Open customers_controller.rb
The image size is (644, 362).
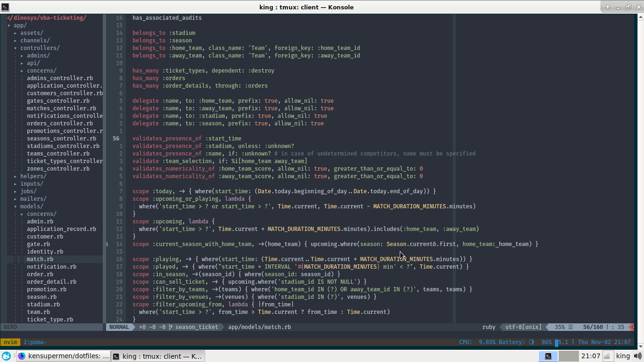(x=65, y=93)
